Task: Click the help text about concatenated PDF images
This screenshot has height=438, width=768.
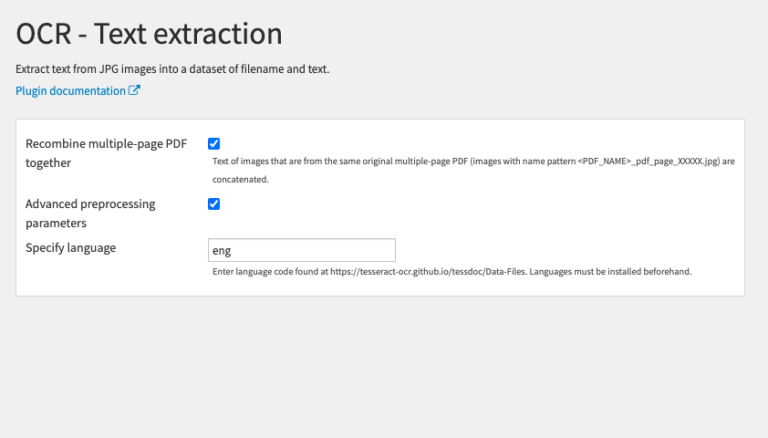Action: click(473, 170)
